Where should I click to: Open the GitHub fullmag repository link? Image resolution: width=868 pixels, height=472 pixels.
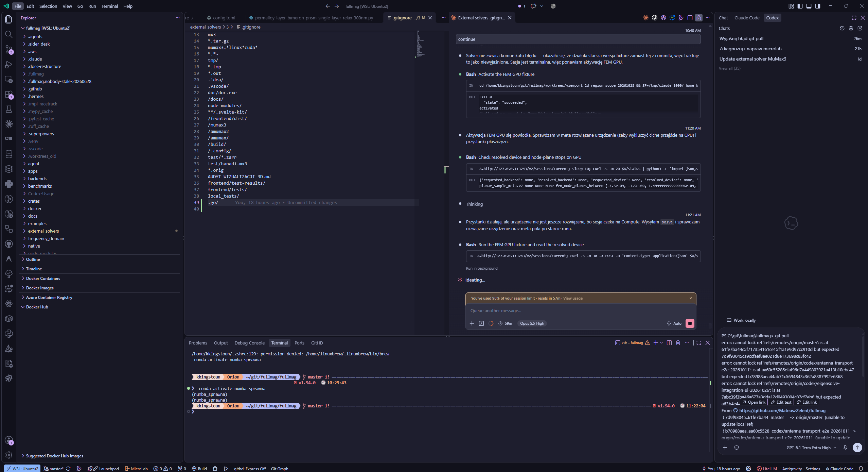tap(782, 410)
